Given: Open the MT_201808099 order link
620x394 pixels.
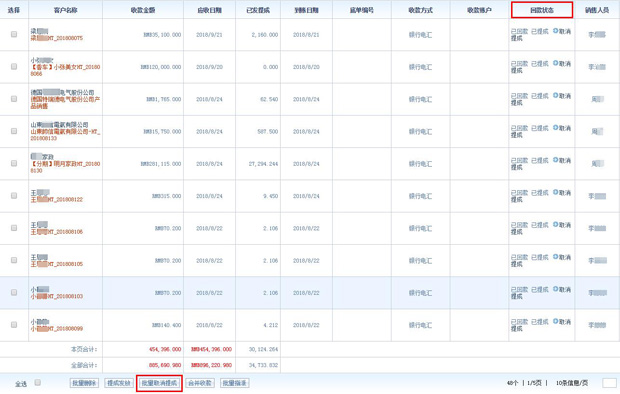Looking at the screenshot, I should (x=57, y=329).
